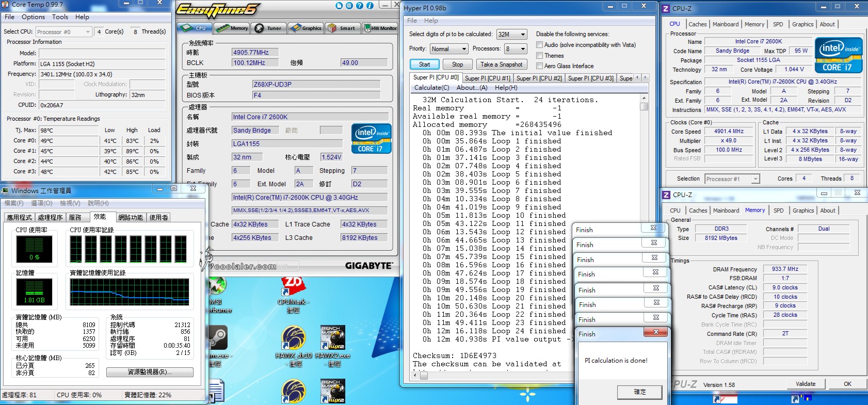Click EasyTune6 clock value 4905.77MHz field
868x405 pixels.
coord(255,52)
